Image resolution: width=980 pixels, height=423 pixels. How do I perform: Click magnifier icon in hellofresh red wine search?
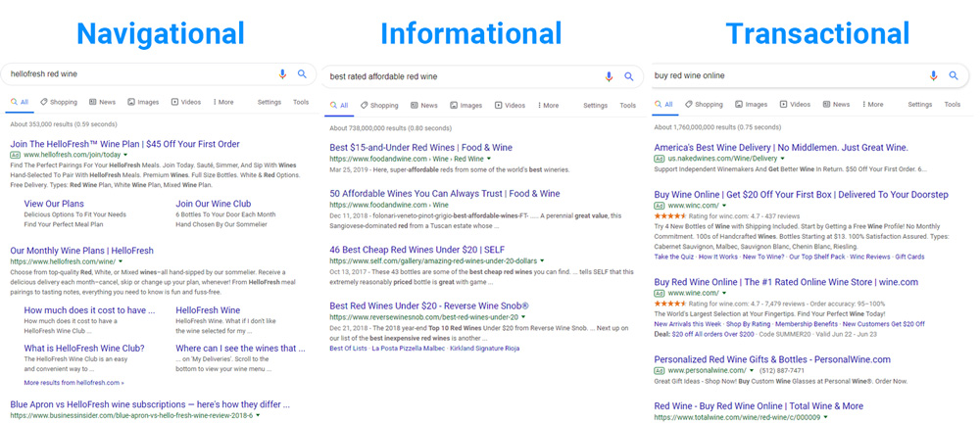pos(302,73)
